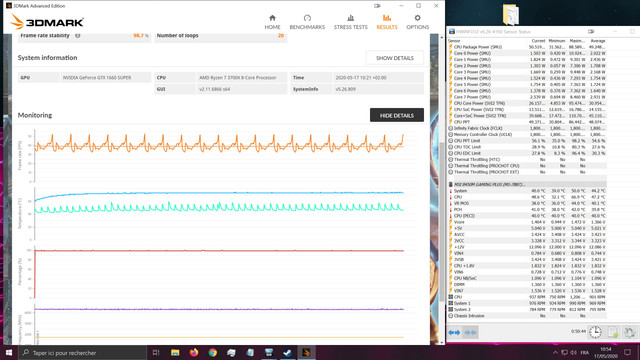This screenshot has height=360, width=640.
Task: Click the Average column header in HWiNFO
Action: (x=598, y=41)
